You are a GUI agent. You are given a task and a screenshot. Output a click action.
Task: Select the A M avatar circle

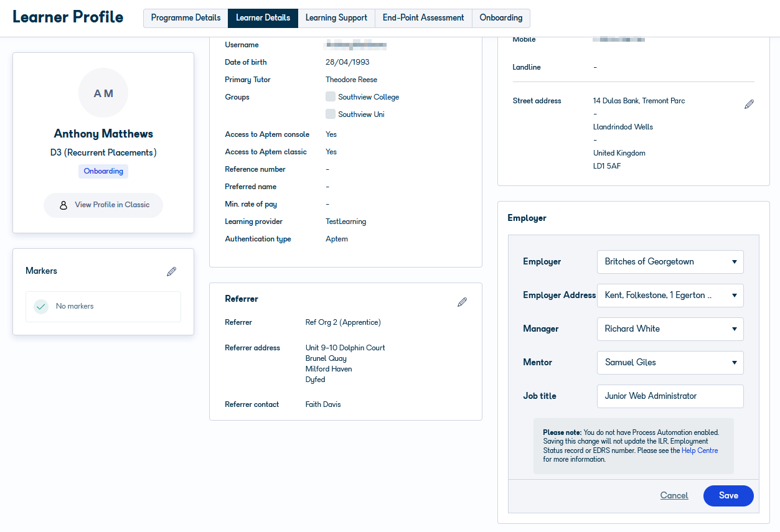point(103,92)
